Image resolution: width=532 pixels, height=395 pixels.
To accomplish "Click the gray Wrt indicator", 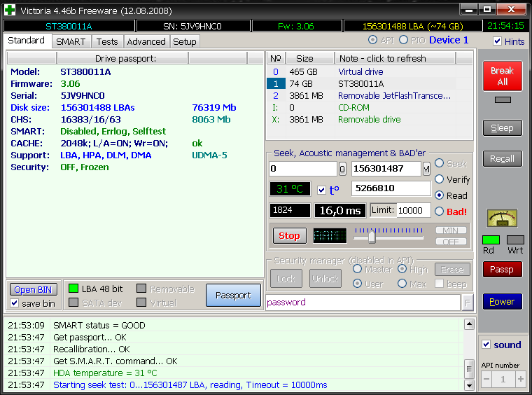I will pos(515,240).
